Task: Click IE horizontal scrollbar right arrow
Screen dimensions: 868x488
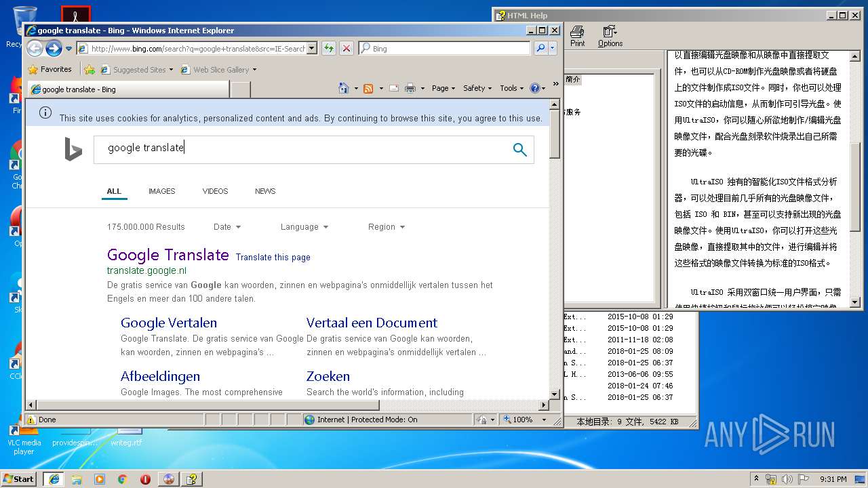Action: coord(543,405)
